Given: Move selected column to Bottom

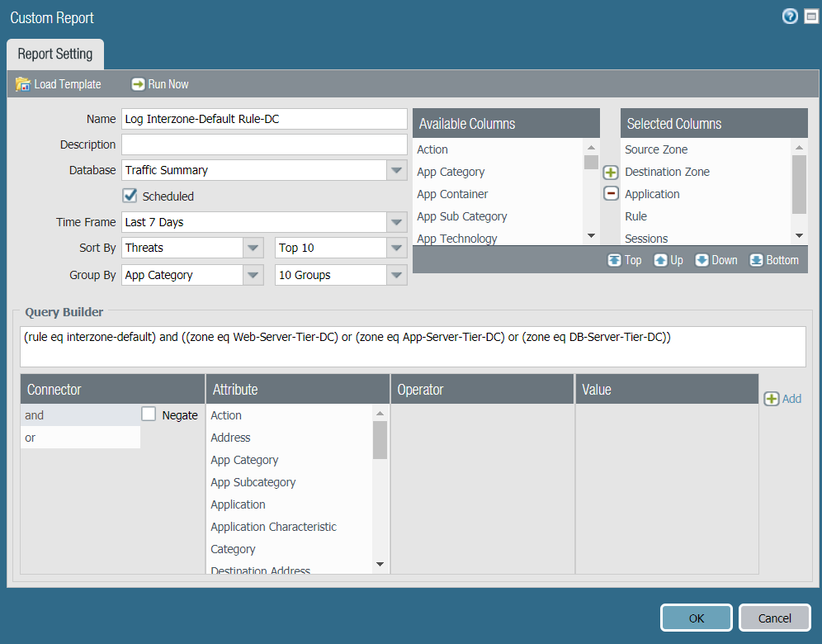Looking at the screenshot, I should (x=773, y=260).
